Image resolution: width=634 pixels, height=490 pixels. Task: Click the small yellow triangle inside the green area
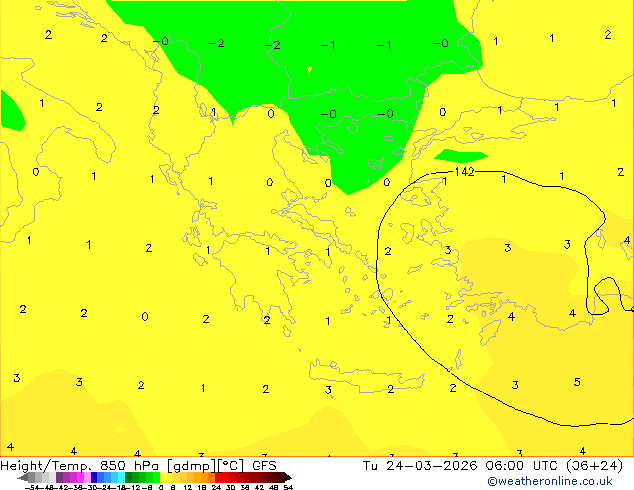click(x=309, y=69)
